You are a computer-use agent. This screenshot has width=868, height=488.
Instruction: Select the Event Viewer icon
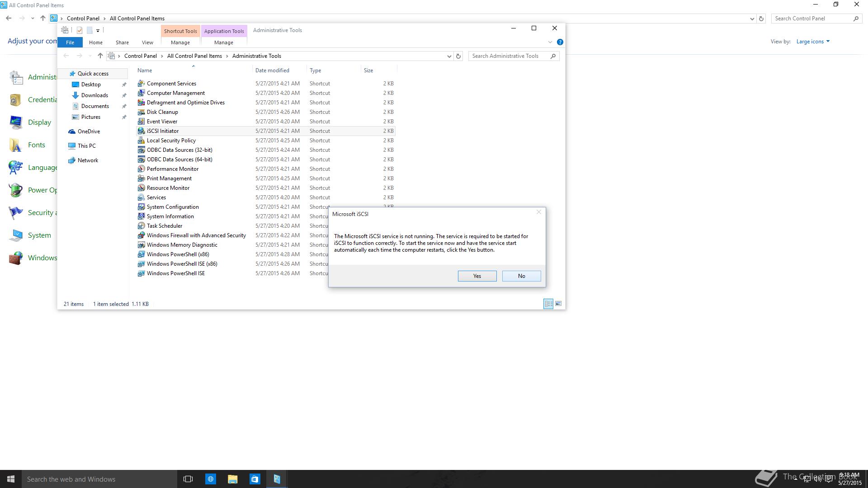(x=141, y=122)
